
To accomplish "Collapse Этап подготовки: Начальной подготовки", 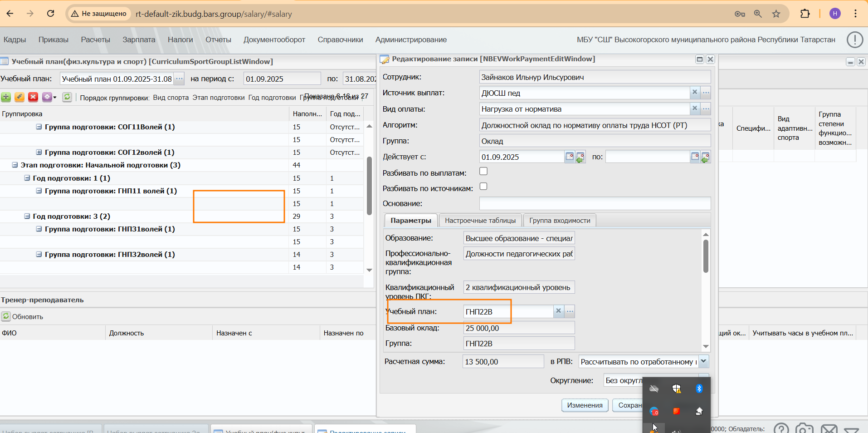I will [15, 165].
